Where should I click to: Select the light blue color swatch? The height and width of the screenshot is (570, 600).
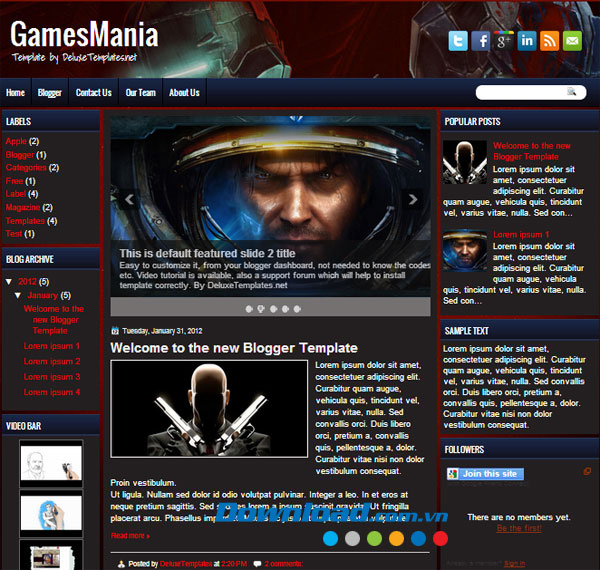point(330,538)
